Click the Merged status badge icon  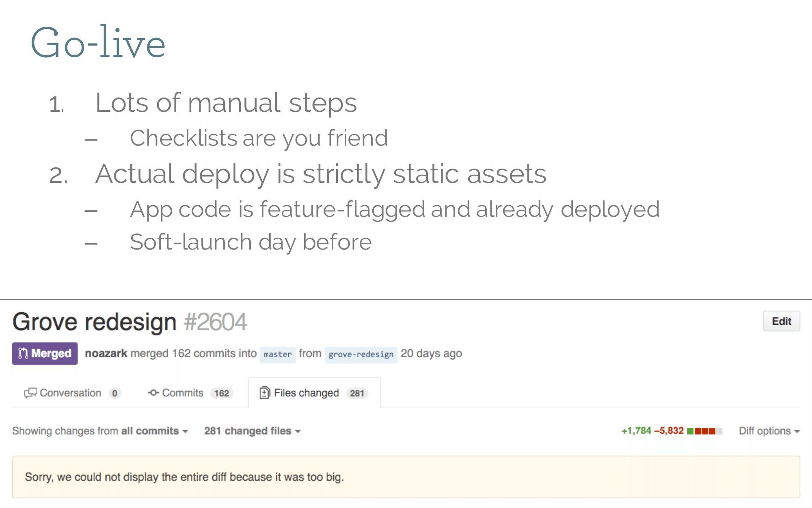click(x=23, y=353)
